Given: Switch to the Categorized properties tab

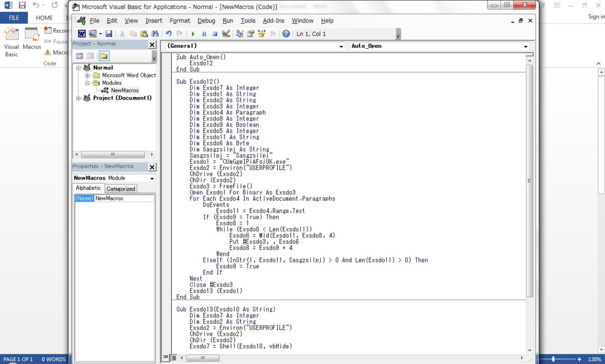Looking at the screenshot, I should coord(121,188).
